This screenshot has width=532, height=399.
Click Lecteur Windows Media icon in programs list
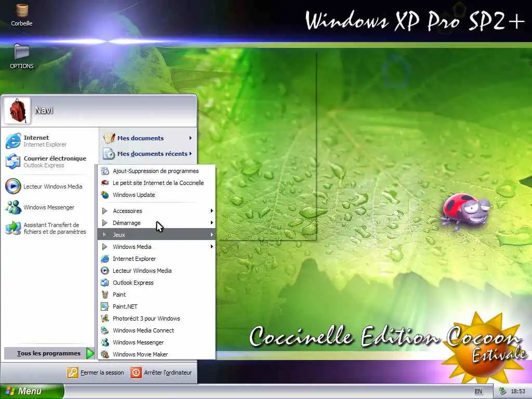pyautogui.click(x=105, y=271)
